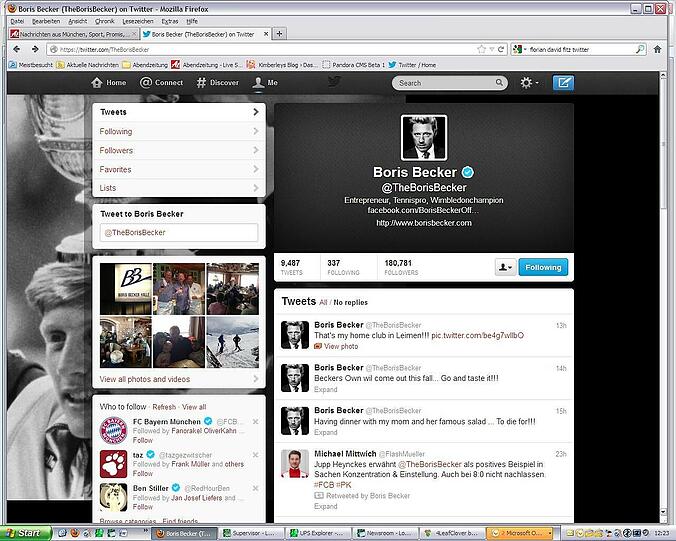Open Pandora CMS Beta bookmark
Viewport: 676px width, 541px height.
pyautogui.click(x=354, y=65)
